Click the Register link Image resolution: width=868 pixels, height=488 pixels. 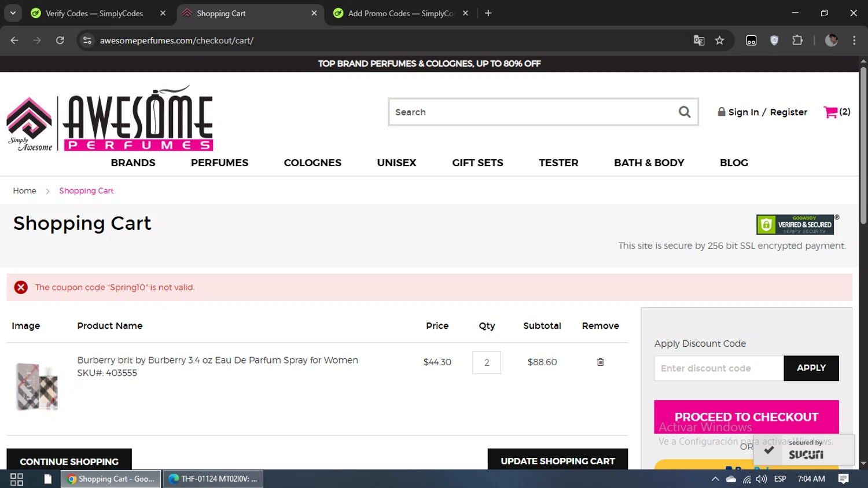[788, 112]
